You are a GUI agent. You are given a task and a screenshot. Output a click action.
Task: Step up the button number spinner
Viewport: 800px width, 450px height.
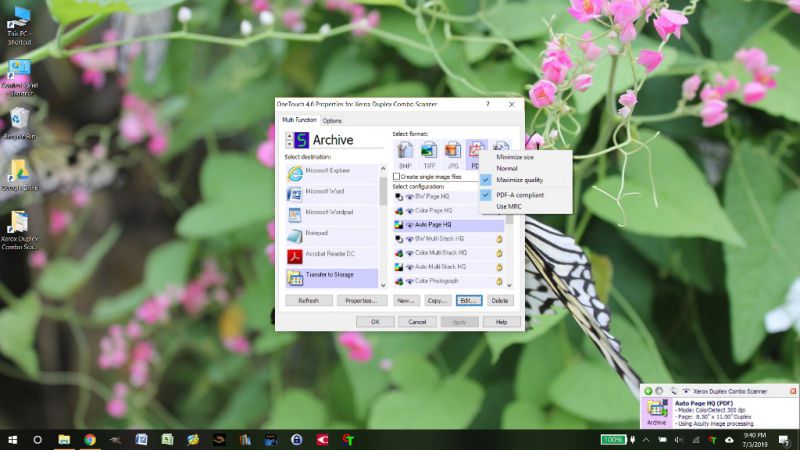point(290,135)
